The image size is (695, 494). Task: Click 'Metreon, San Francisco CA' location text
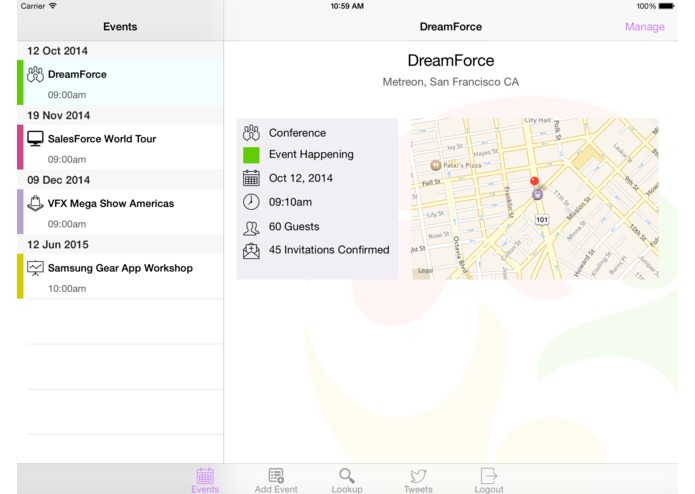click(x=451, y=82)
